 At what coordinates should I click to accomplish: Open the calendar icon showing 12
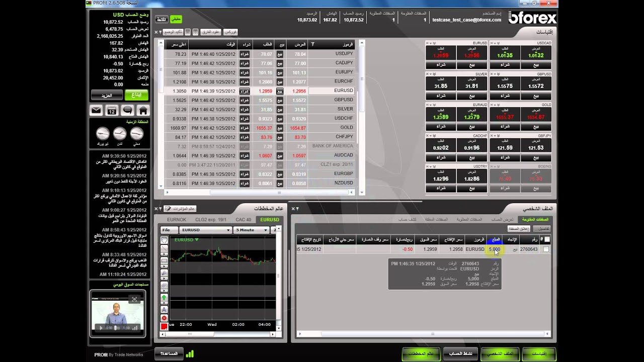(x=112, y=111)
